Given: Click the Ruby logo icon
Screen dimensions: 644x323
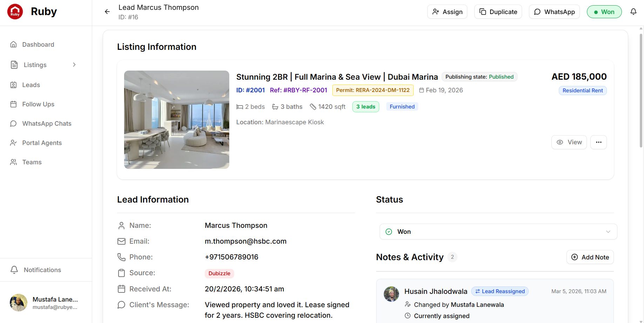Looking at the screenshot, I should click(15, 12).
